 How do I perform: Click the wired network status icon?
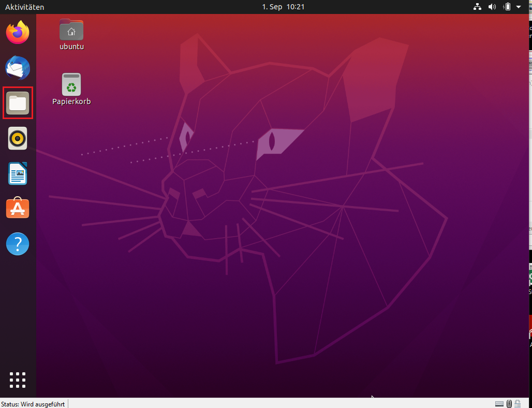coord(477,7)
